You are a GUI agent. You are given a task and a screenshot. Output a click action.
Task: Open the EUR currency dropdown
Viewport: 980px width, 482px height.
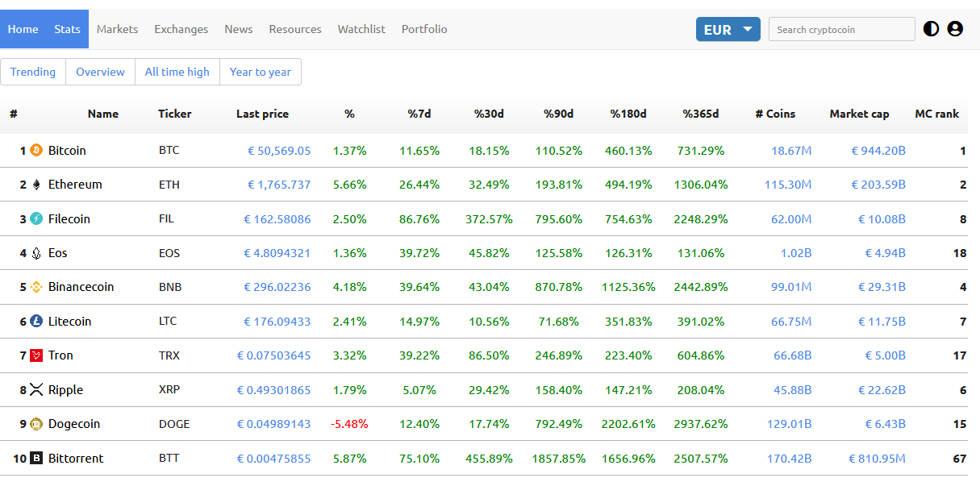pyautogui.click(x=728, y=29)
